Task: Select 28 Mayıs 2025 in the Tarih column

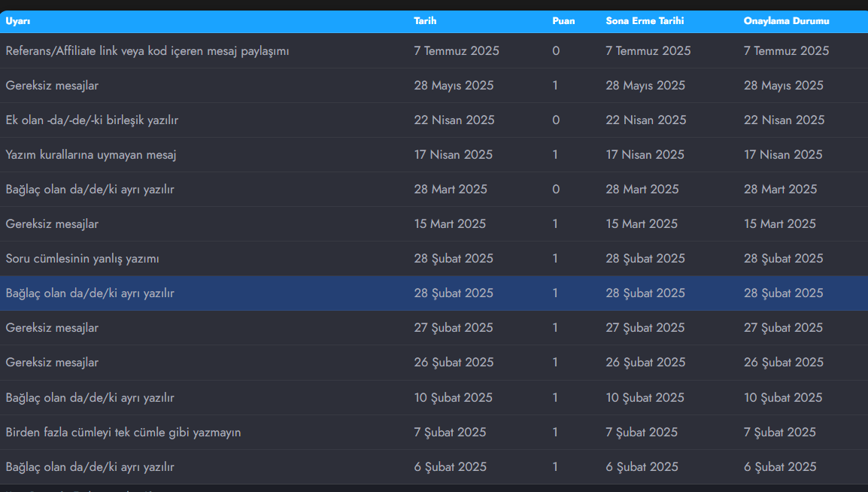Action: click(454, 86)
